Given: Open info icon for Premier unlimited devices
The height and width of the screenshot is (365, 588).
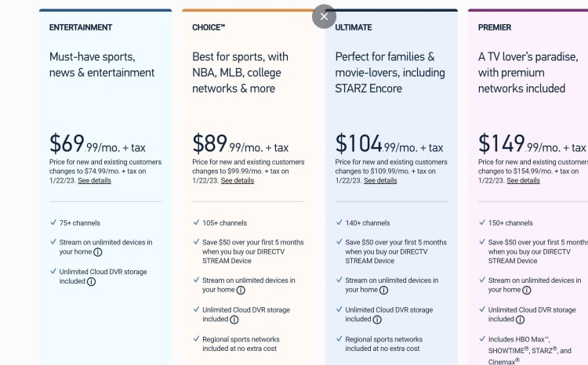Looking at the screenshot, I should (x=527, y=290).
